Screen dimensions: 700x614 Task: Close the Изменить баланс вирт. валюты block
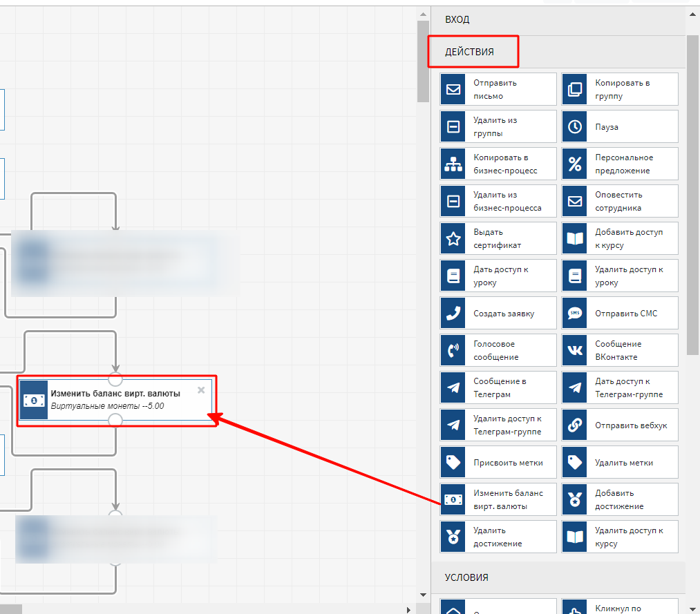pyautogui.click(x=201, y=390)
